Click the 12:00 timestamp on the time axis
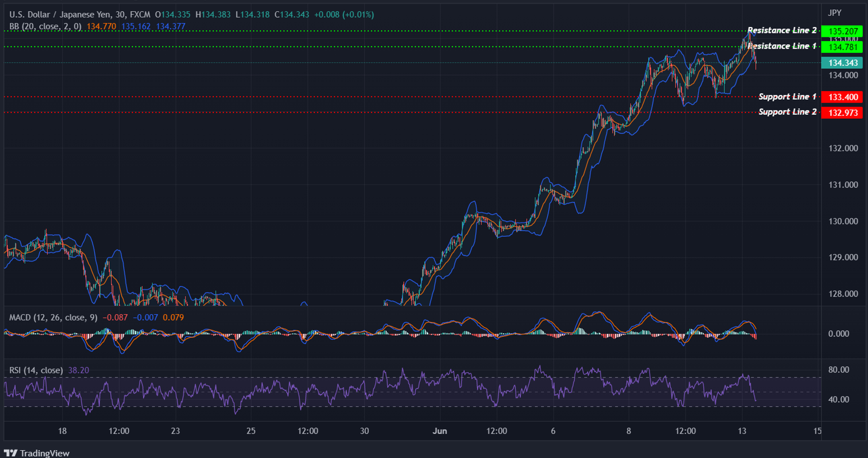868x458 pixels. click(x=120, y=431)
